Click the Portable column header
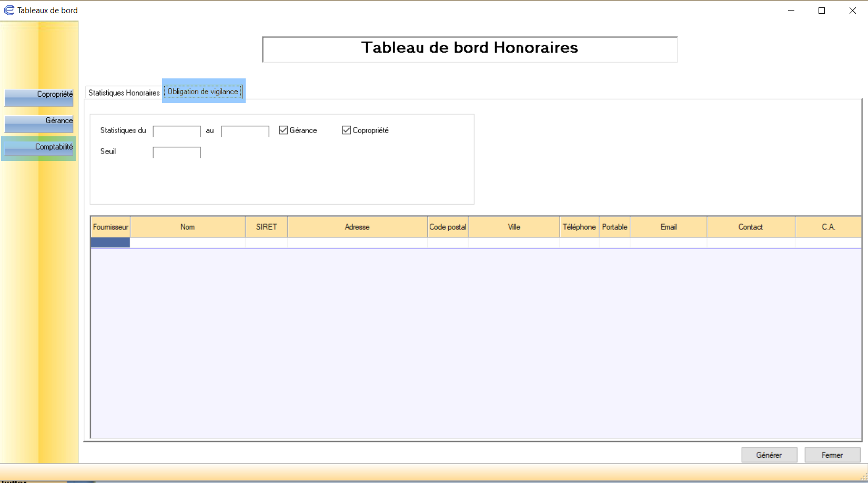Image resolution: width=868 pixels, height=483 pixels. coord(614,227)
